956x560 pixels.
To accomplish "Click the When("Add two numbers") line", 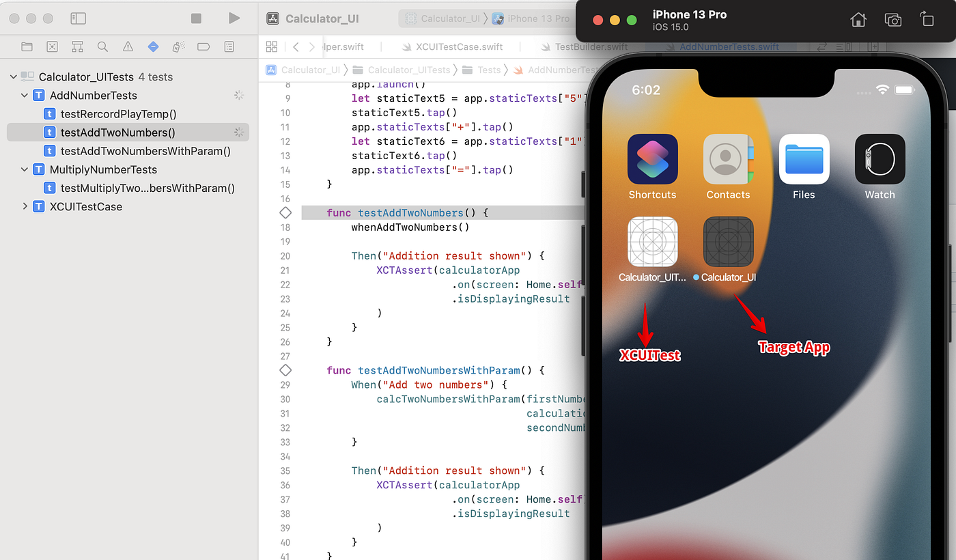I will [x=430, y=384].
